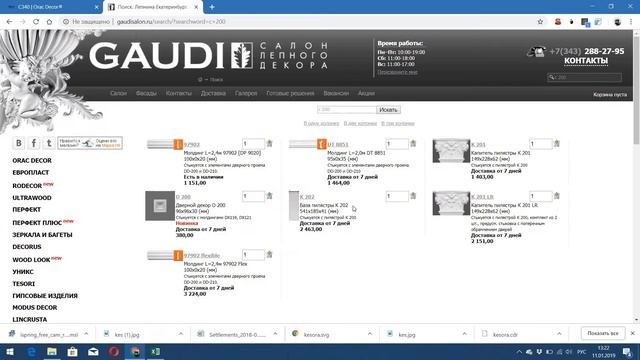640x360 pixels.
Task: Expand options for Settlements_2018 download
Action: (275, 334)
